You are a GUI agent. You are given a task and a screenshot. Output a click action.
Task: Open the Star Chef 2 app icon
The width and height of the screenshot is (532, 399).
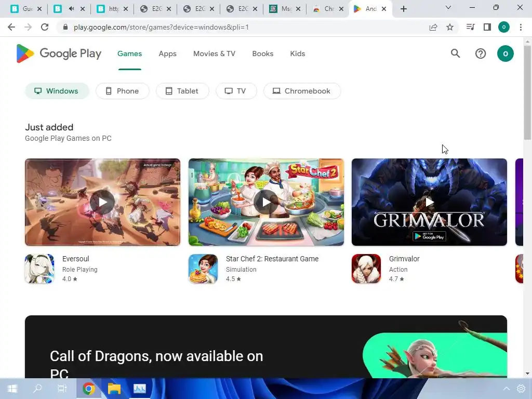pos(203,269)
